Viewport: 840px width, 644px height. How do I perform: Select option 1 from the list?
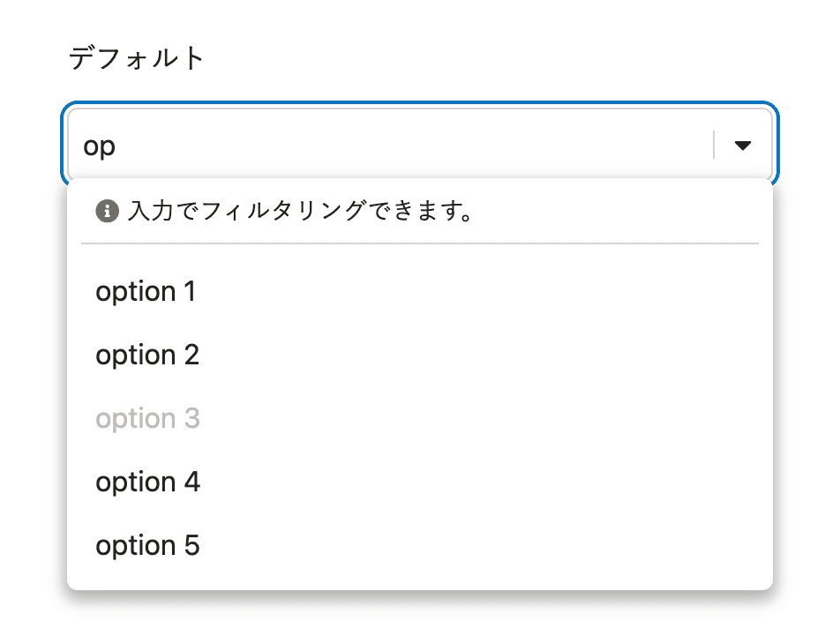point(419,291)
